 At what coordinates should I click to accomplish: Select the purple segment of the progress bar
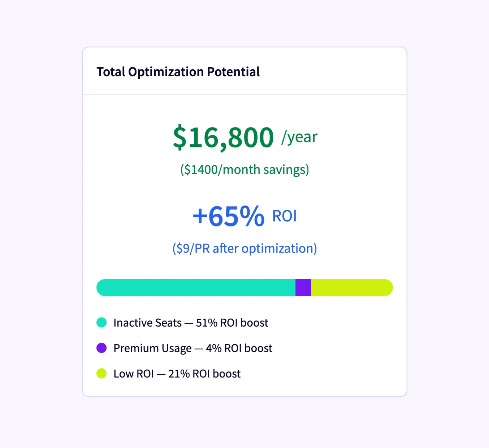click(x=303, y=288)
